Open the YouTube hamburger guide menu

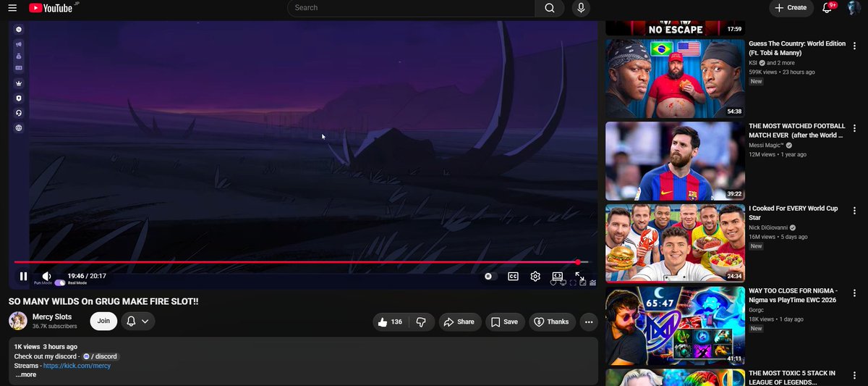[12, 8]
